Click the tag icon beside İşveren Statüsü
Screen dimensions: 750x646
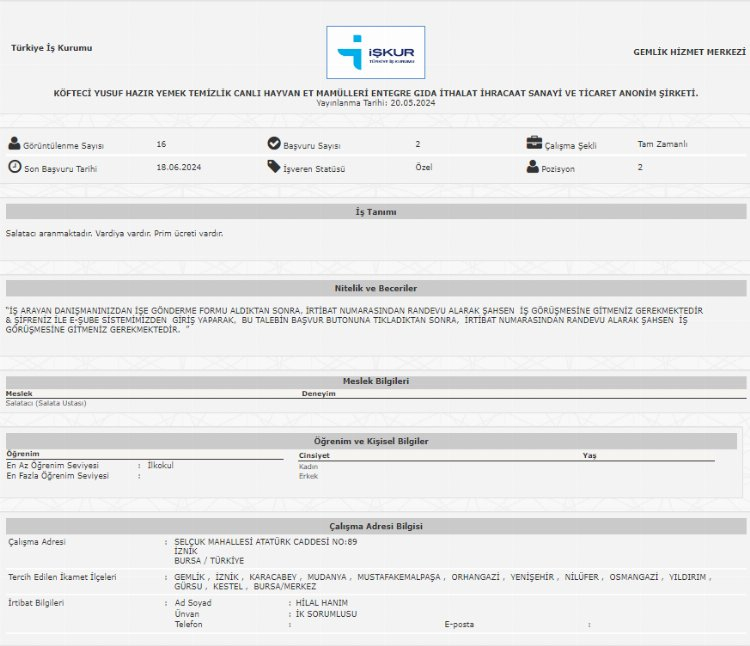(x=274, y=167)
